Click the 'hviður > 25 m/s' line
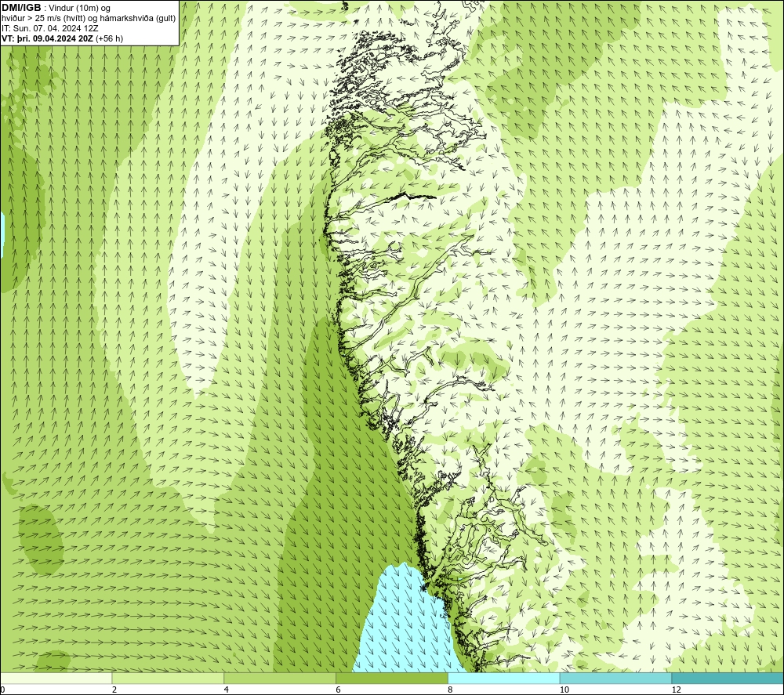 89,19
